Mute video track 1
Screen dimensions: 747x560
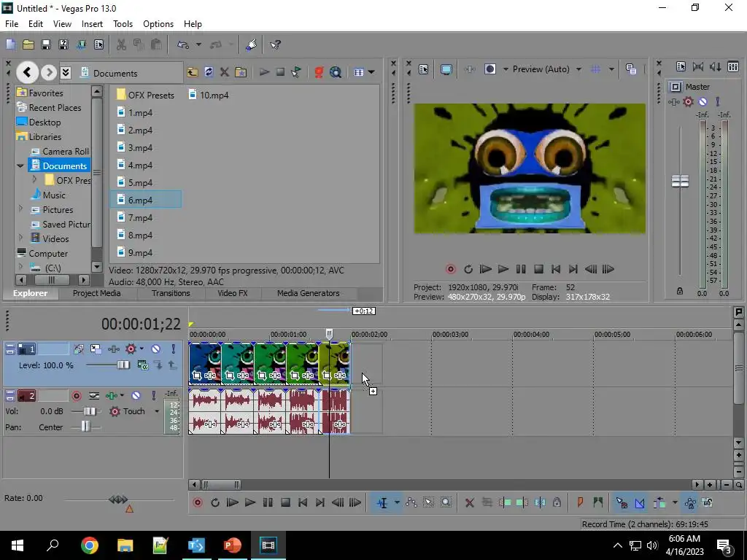click(x=156, y=349)
